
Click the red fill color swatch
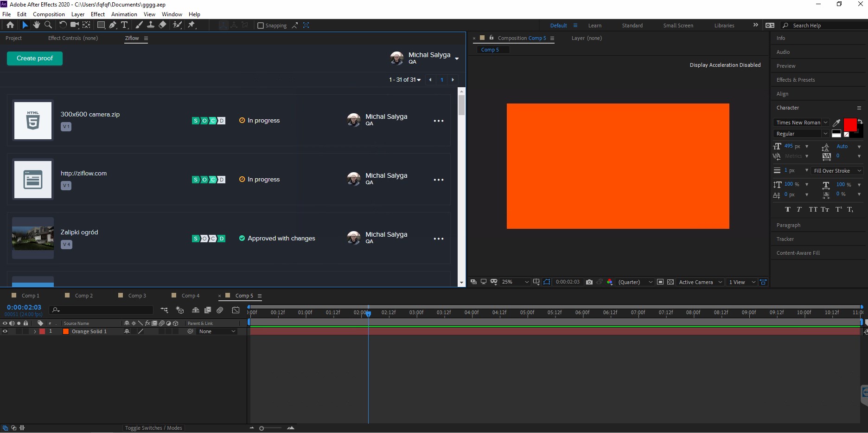[850, 124]
